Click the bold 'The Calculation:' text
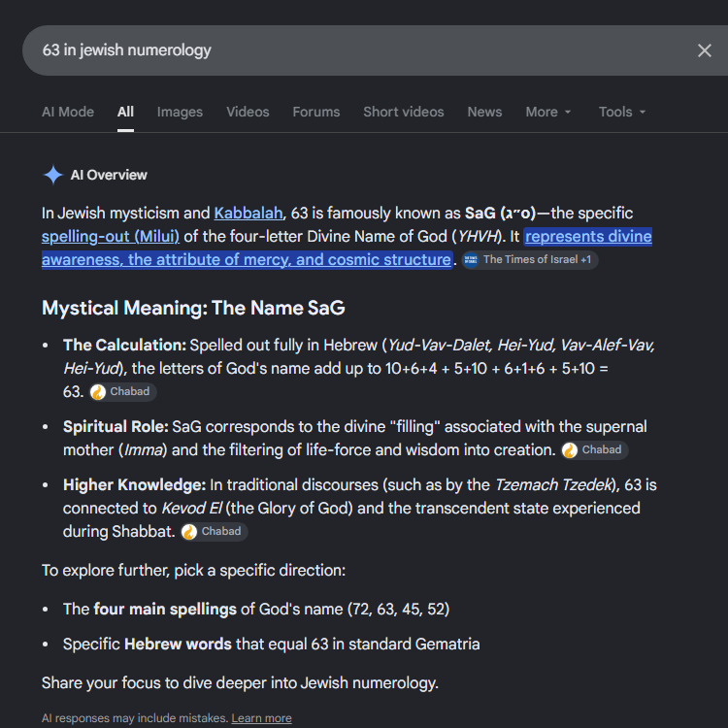The image size is (728, 728). pyautogui.click(x=124, y=345)
